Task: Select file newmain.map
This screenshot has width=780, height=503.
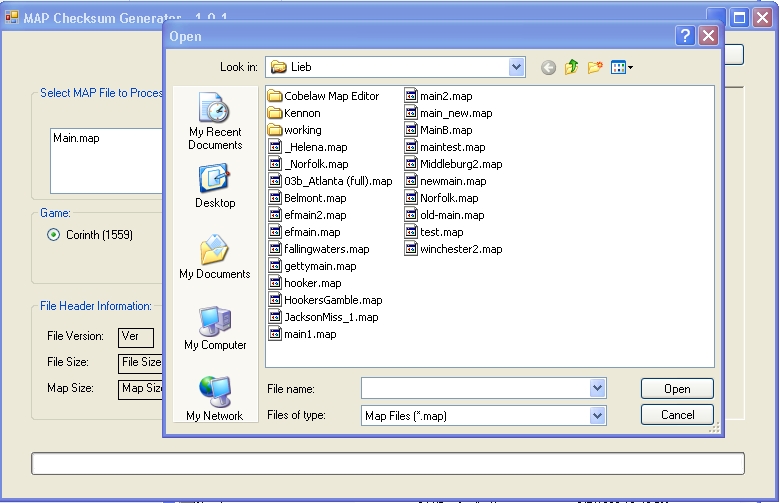Action: 446,181
